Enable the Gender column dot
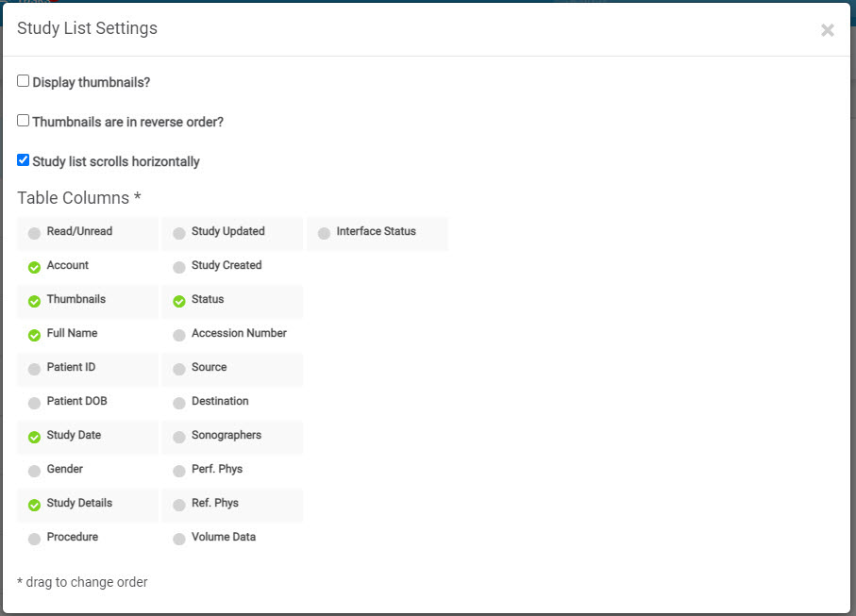This screenshot has width=856, height=616. [34, 471]
